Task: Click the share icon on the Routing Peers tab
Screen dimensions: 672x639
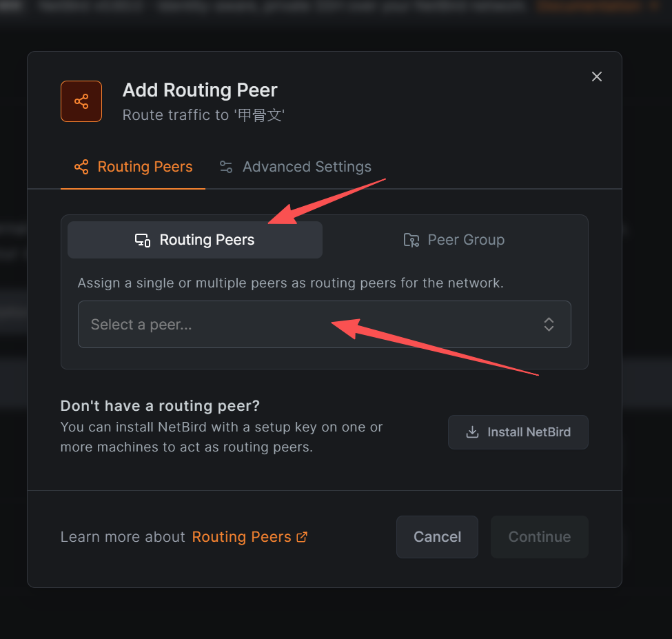Action: pos(81,167)
